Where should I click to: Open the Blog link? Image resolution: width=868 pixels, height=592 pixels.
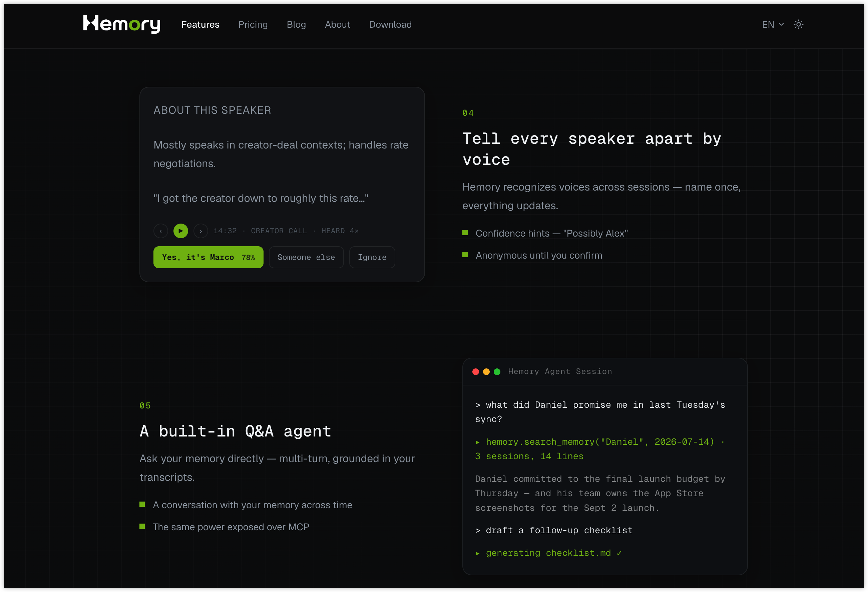coord(296,25)
